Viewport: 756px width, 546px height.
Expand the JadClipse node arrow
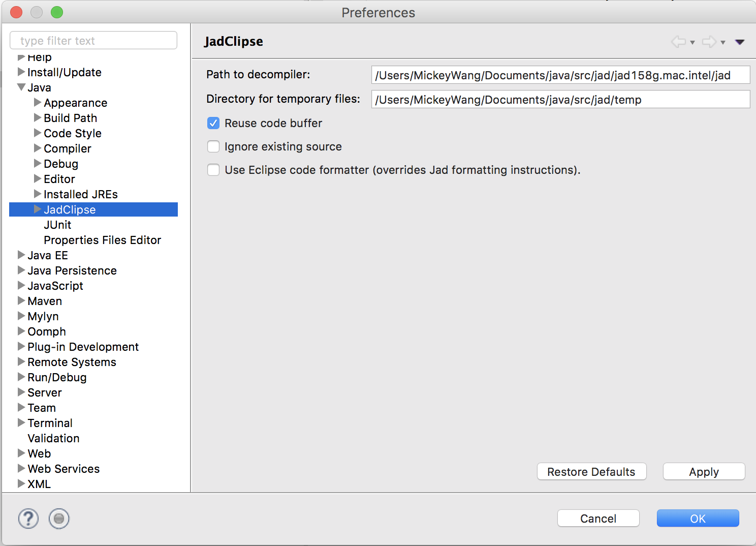click(x=38, y=209)
